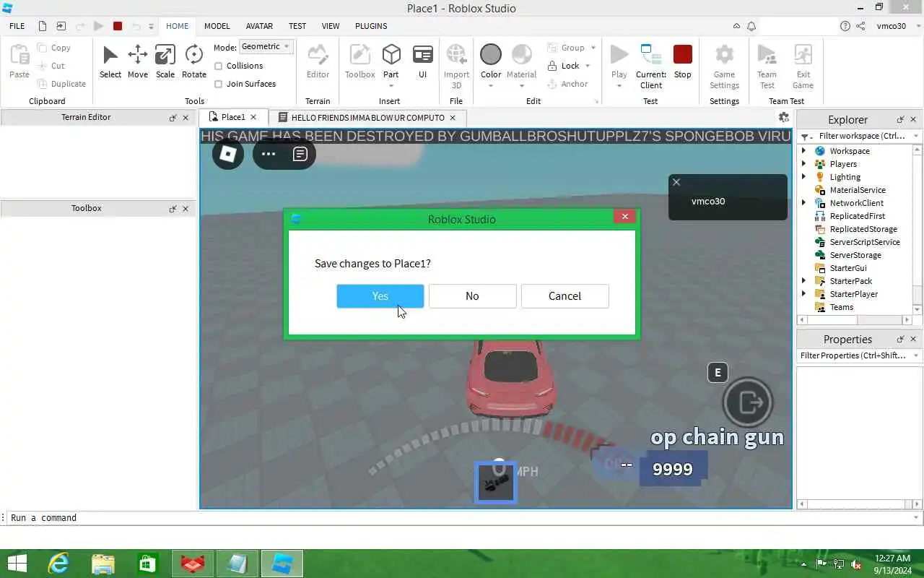Select ReplicatedStorage in Explorer

point(863,229)
